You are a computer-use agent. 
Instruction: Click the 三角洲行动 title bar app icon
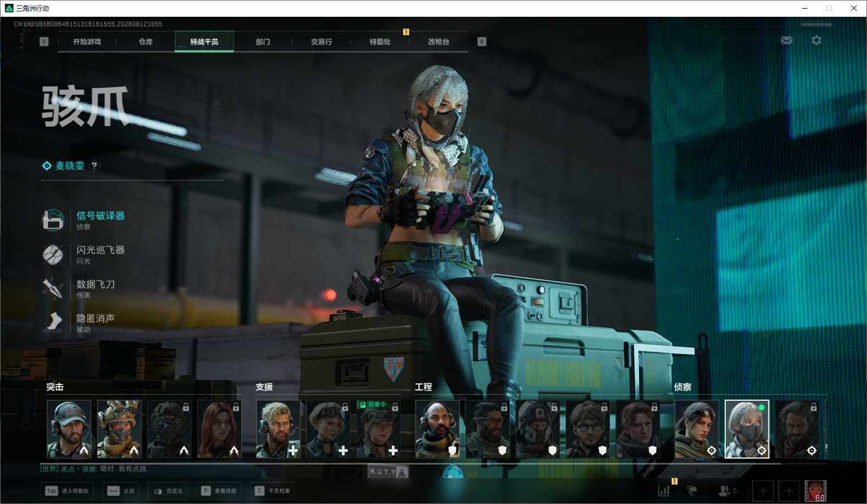pos(9,8)
